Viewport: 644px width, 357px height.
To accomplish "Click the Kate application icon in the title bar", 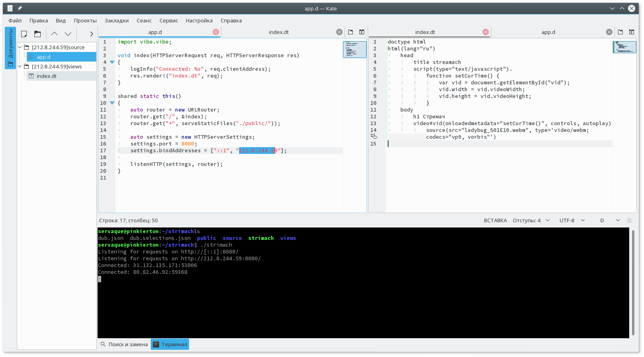I will click(10, 8).
